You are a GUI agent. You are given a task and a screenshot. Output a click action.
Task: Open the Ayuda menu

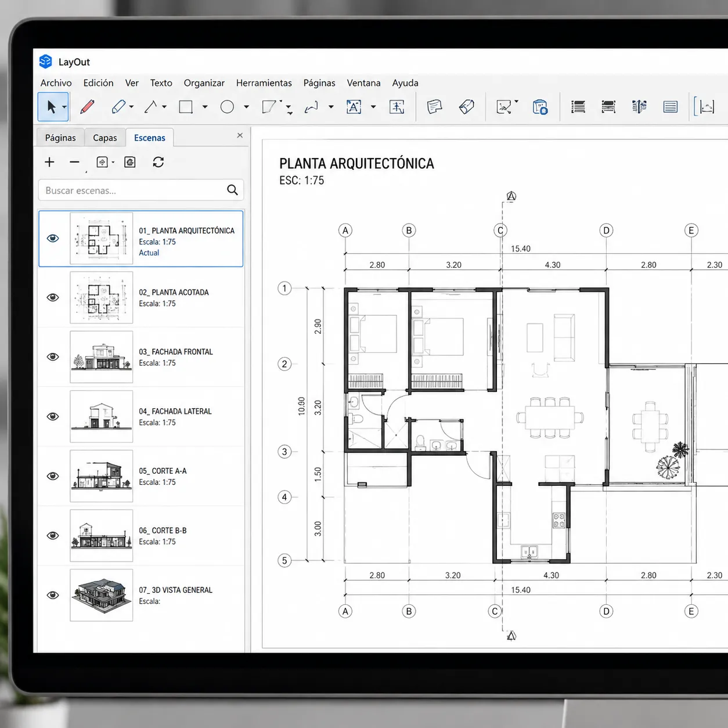point(405,83)
